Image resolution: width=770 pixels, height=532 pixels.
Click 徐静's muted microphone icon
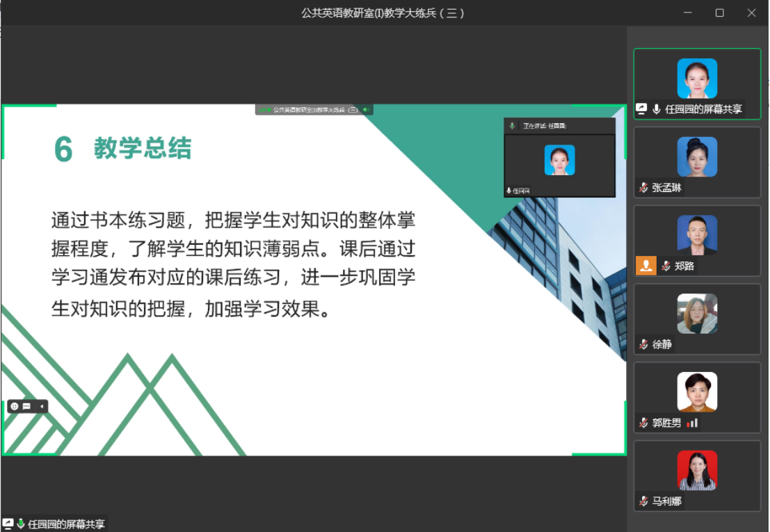[644, 344]
